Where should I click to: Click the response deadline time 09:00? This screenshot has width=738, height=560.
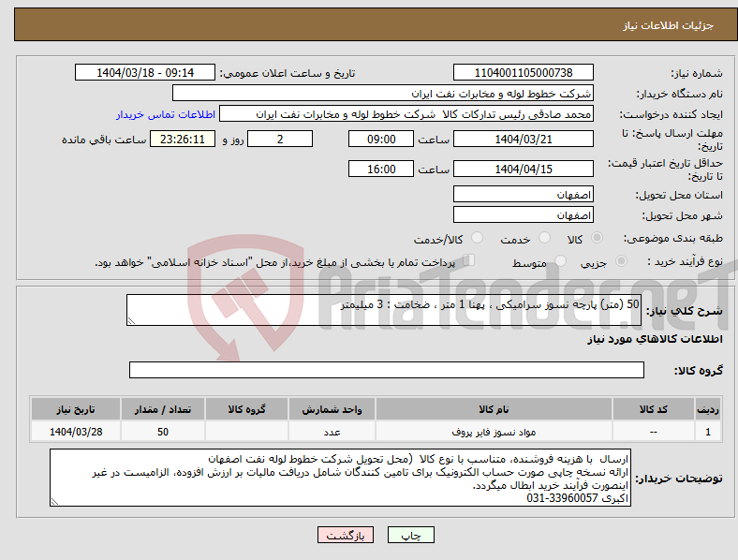tap(381, 139)
